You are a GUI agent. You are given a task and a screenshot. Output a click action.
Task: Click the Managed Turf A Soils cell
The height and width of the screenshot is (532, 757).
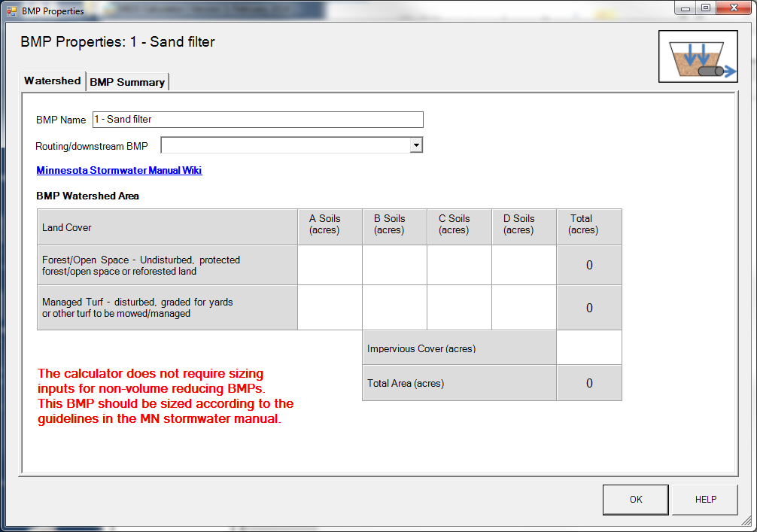click(329, 307)
